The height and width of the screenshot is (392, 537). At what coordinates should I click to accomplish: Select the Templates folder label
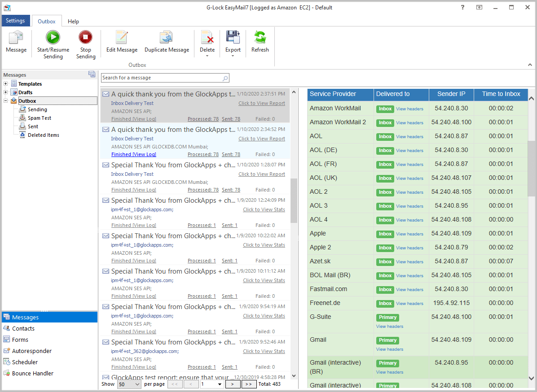[30, 84]
